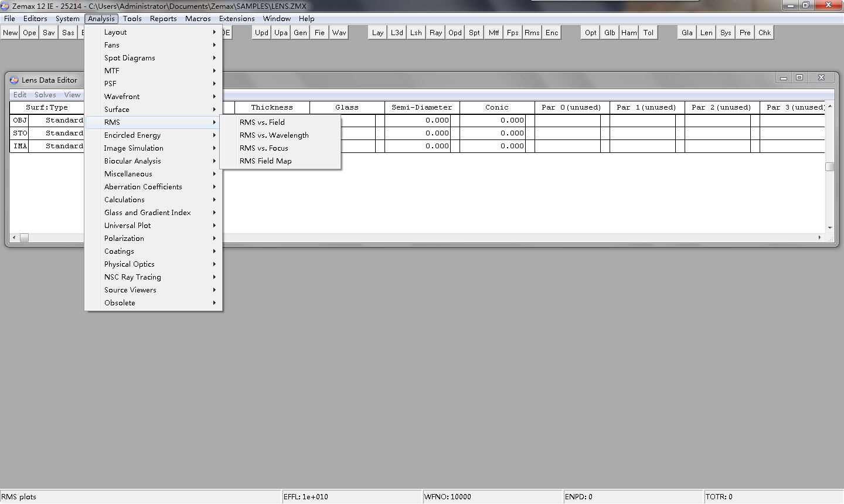Click the Pre (Prescription) toolbar button
This screenshot has height=504, width=844.
[x=745, y=33]
